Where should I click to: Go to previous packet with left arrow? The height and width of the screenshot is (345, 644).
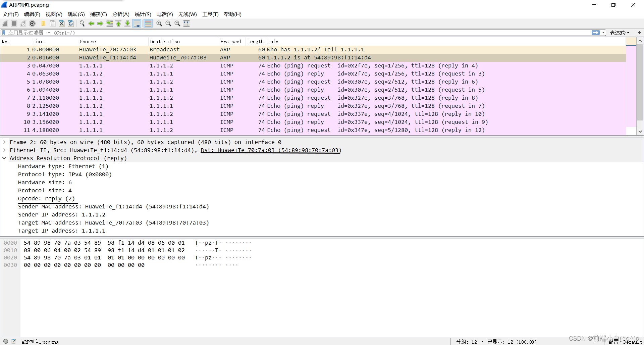[91, 23]
